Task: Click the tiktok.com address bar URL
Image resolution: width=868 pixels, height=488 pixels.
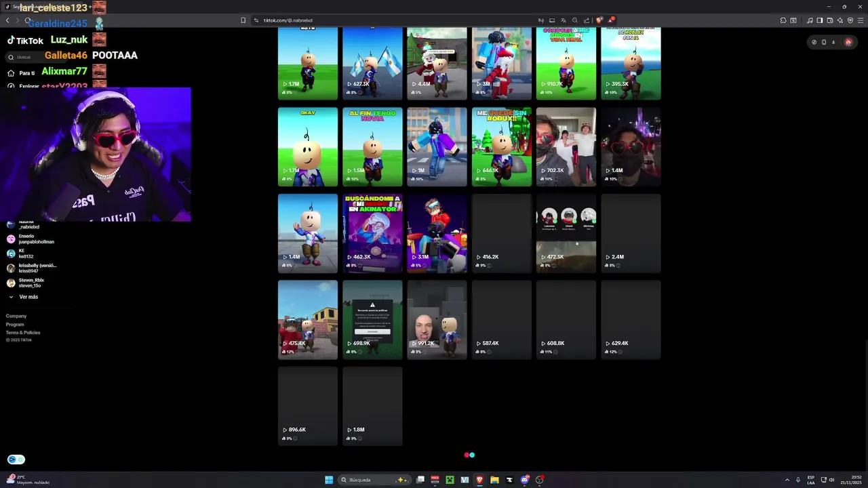Action: pyautogui.click(x=288, y=20)
